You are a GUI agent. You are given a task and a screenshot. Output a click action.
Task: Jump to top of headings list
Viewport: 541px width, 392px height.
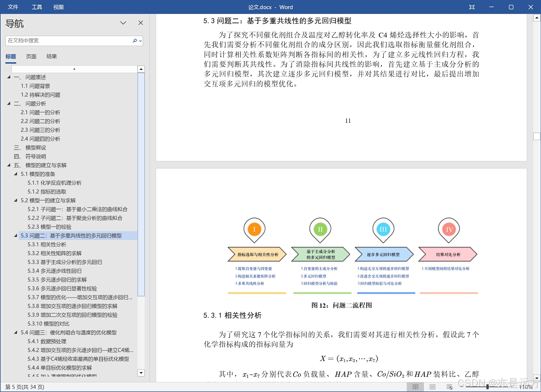[74, 69]
